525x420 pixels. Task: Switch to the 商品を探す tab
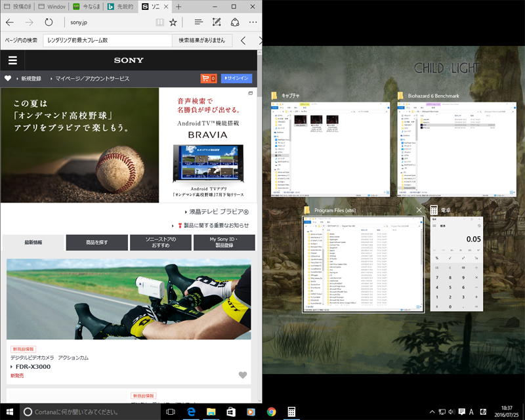coord(96,243)
